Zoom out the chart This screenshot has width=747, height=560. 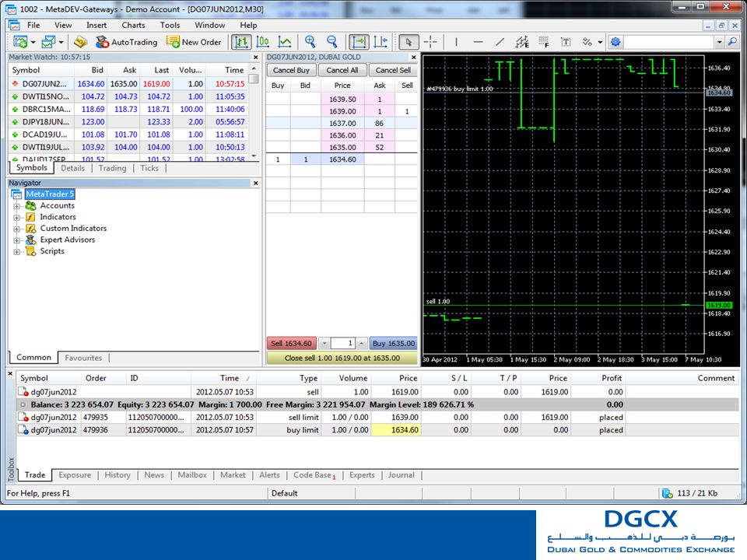click(332, 42)
